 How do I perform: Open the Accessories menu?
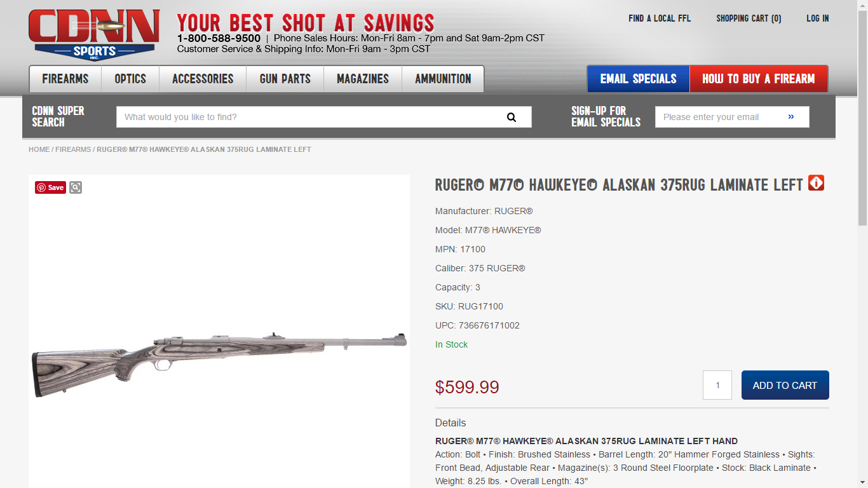pyautogui.click(x=203, y=79)
